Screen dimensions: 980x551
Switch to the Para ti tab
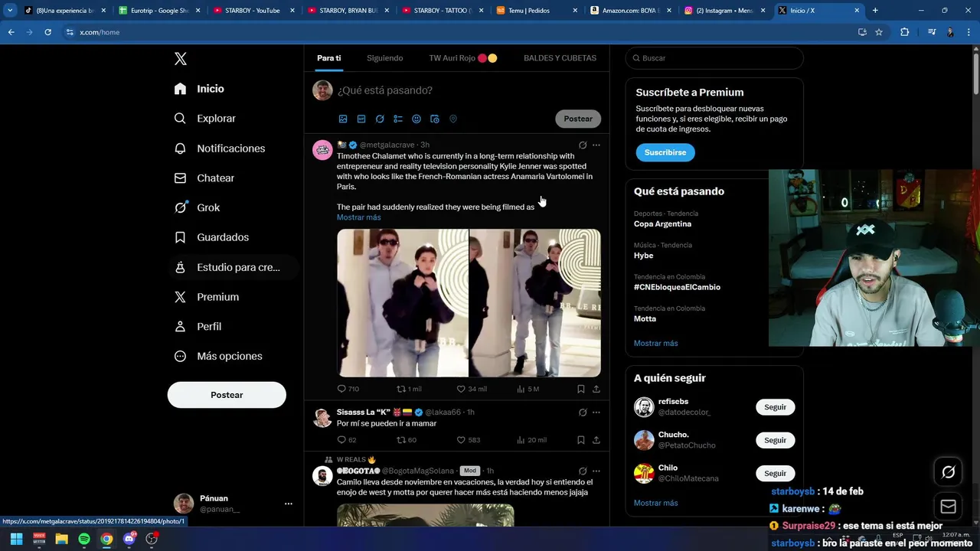coord(329,58)
